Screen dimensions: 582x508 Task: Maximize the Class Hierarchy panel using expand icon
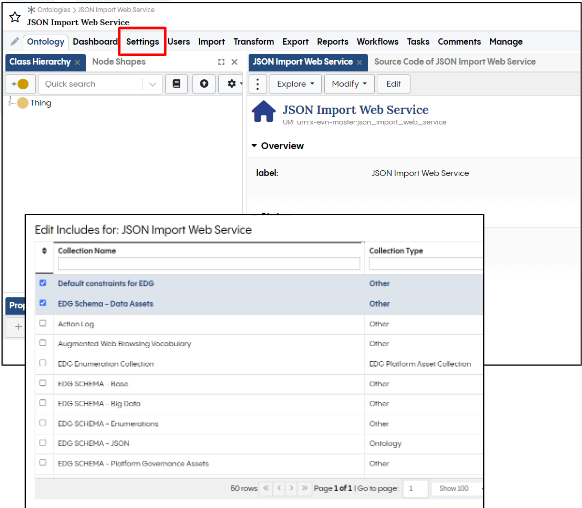pos(221,62)
